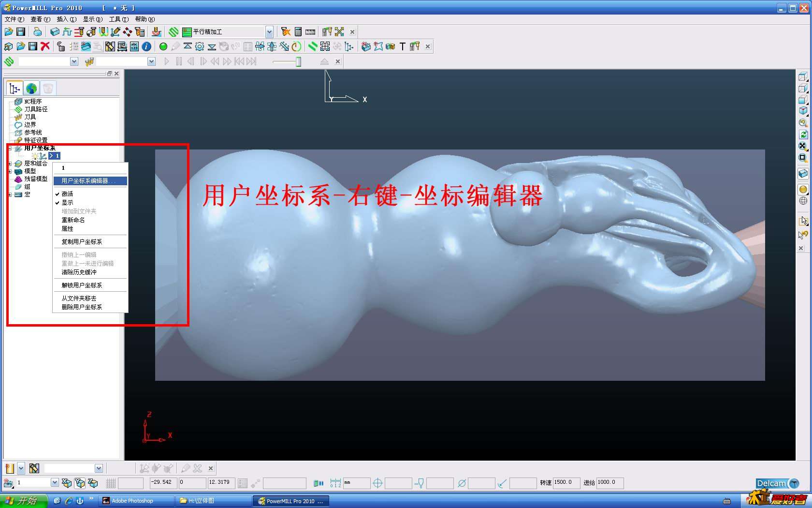Image resolution: width=812 pixels, height=508 pixels.
Task: Open the workplane dropdown showing 1 in status bar
Action: 55,482
